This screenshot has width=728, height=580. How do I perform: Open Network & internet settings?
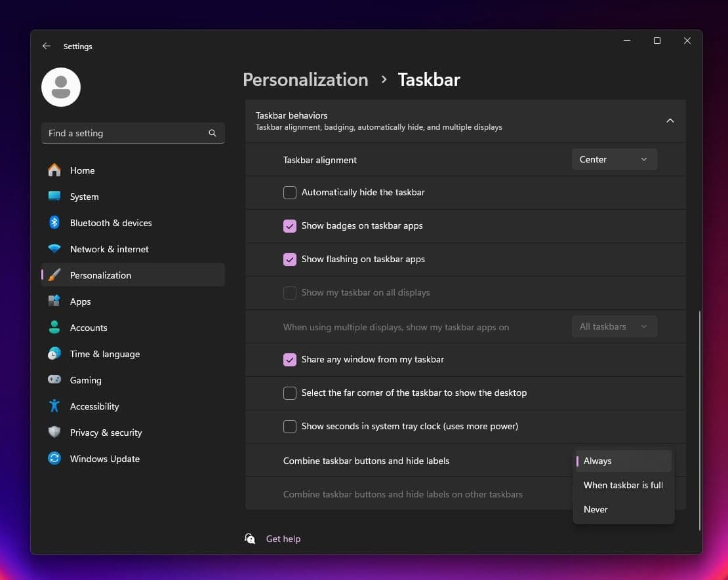[109, 249]
